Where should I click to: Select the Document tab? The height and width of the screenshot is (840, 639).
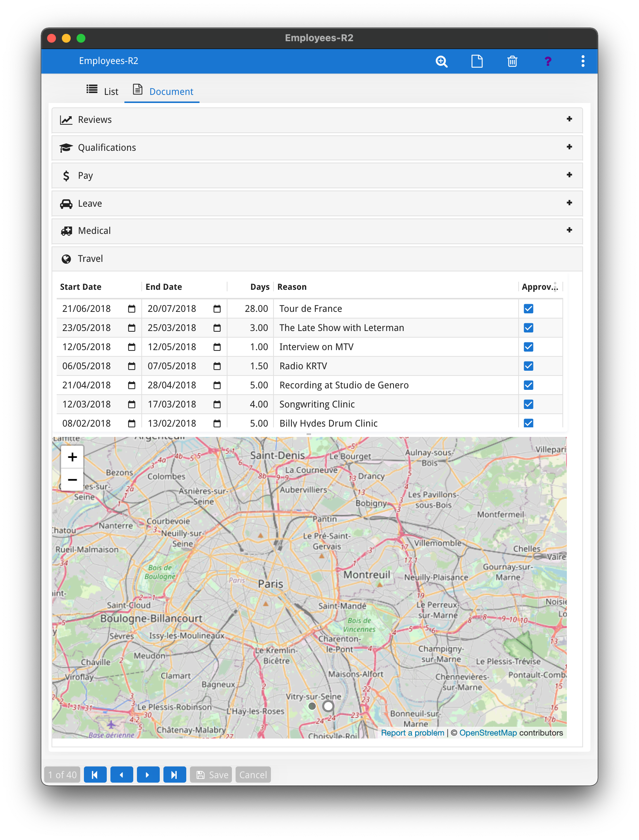click(162, 91)
